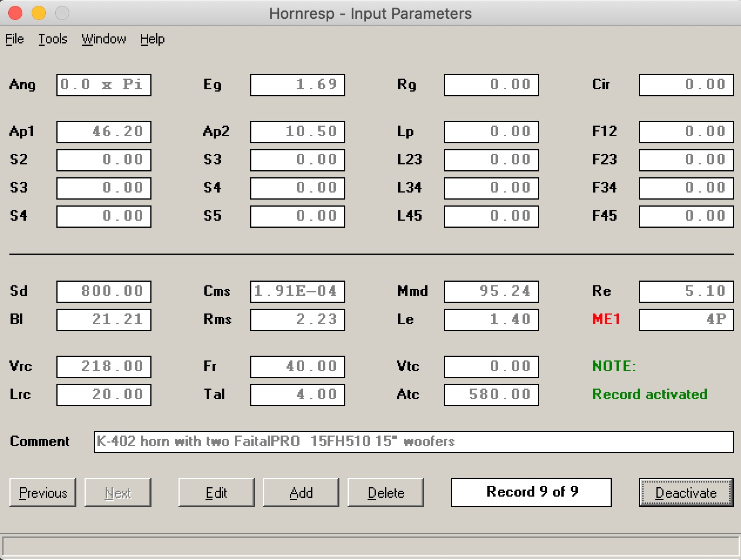Select the Lp value field

[x=491, y=131]
